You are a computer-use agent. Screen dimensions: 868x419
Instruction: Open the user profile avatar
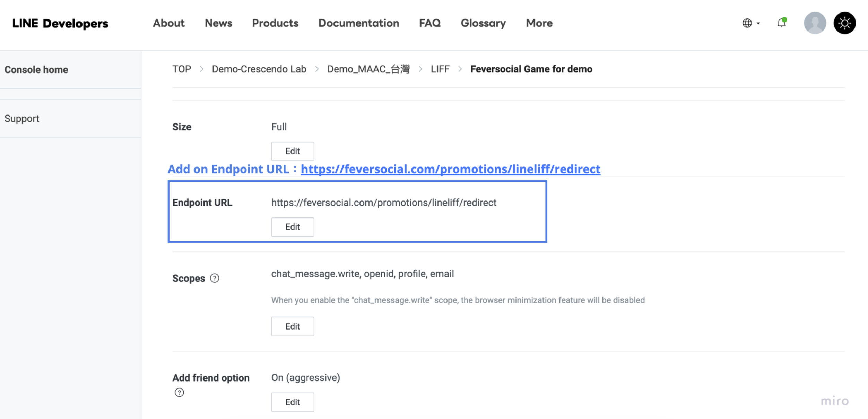point(815,23)
